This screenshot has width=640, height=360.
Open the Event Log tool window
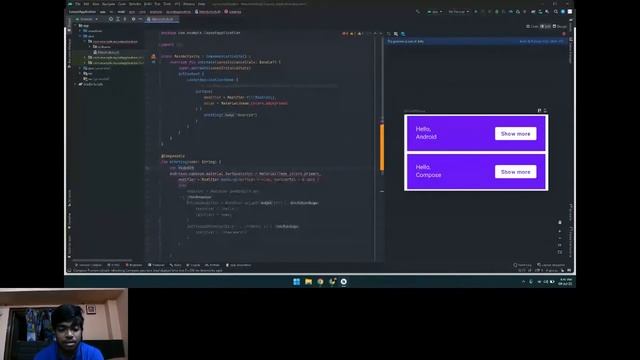[522, 265]
